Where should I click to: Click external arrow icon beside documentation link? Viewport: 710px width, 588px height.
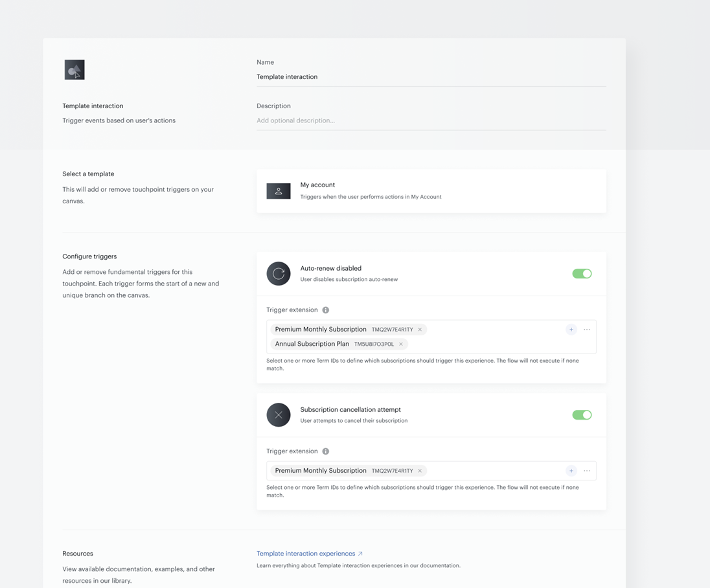[360, 554]
